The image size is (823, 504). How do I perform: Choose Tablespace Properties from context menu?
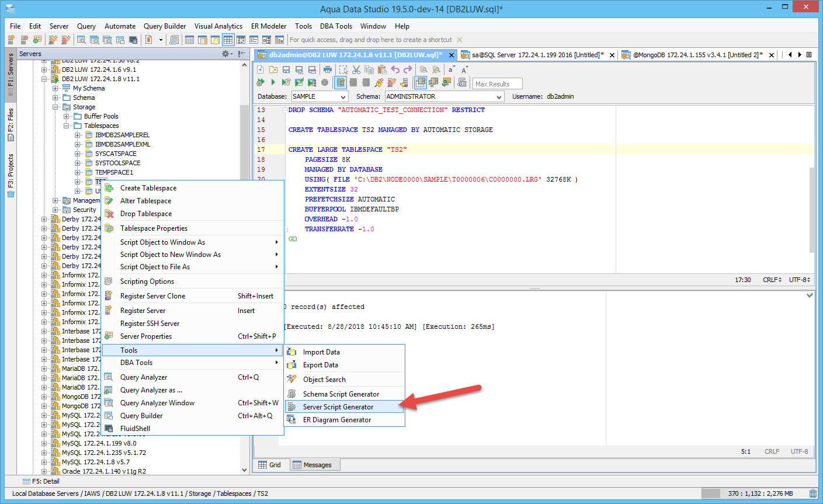click(193, 228)
